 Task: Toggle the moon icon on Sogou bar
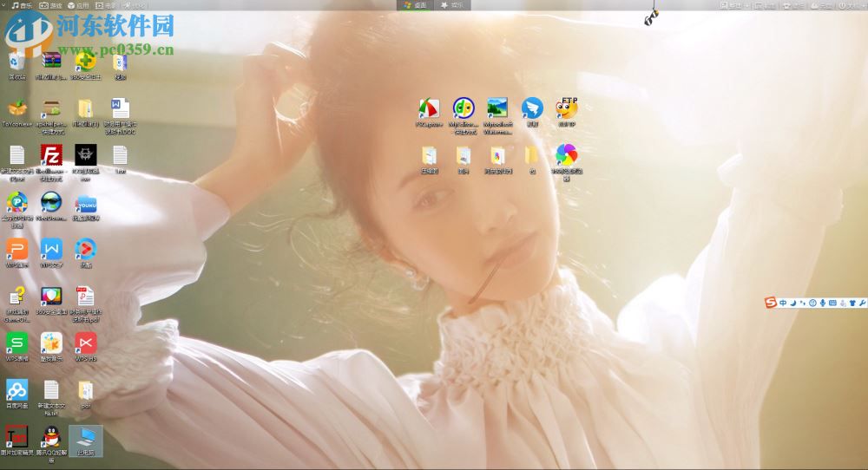tap(792, 303)
